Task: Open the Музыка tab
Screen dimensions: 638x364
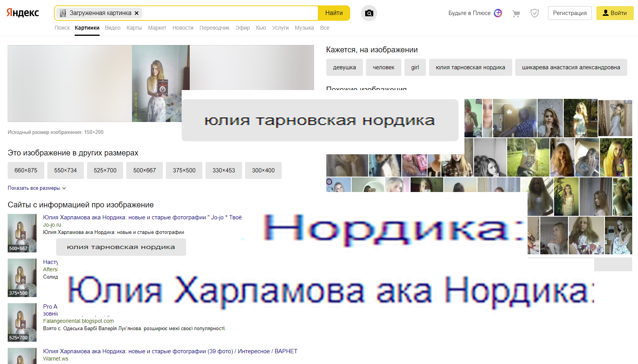Action: pos(304,28)
